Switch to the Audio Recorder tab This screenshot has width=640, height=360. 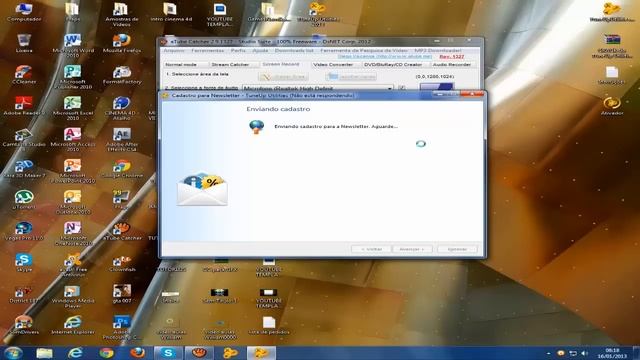tap(451, 64)
